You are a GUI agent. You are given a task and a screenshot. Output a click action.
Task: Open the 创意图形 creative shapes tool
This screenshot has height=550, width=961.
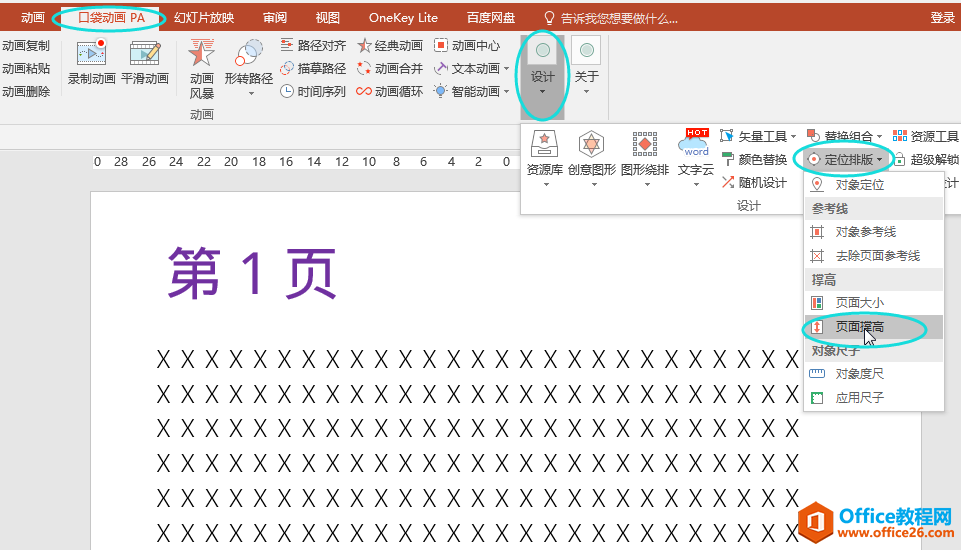coord(592,147)
